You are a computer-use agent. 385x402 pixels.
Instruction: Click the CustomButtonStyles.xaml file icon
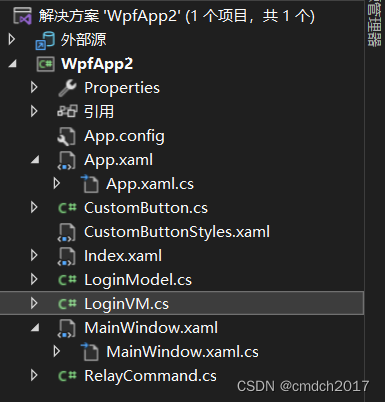67,232
